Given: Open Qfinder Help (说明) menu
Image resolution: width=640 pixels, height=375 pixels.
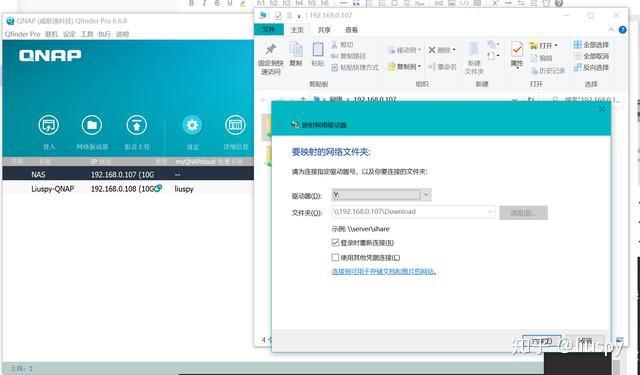Looking at the screenshot, I should [122, 34].
